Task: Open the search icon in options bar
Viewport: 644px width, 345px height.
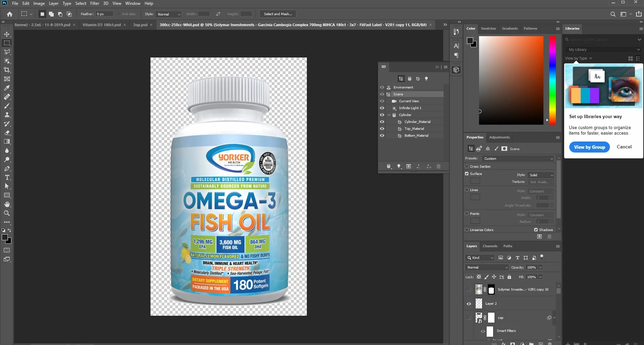Action: pos(613,14)
